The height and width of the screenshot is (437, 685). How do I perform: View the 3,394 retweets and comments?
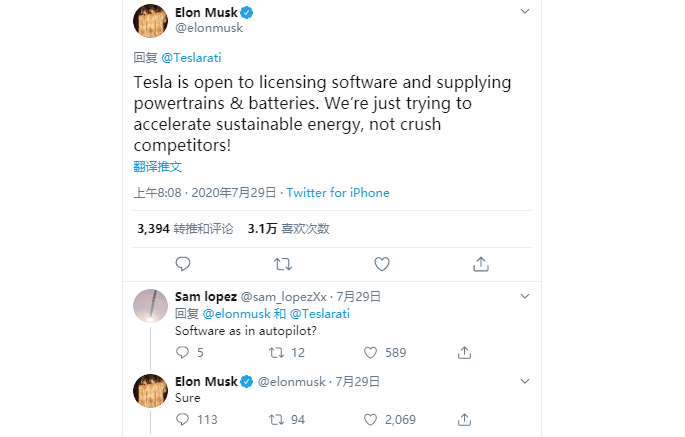point(185,228)
